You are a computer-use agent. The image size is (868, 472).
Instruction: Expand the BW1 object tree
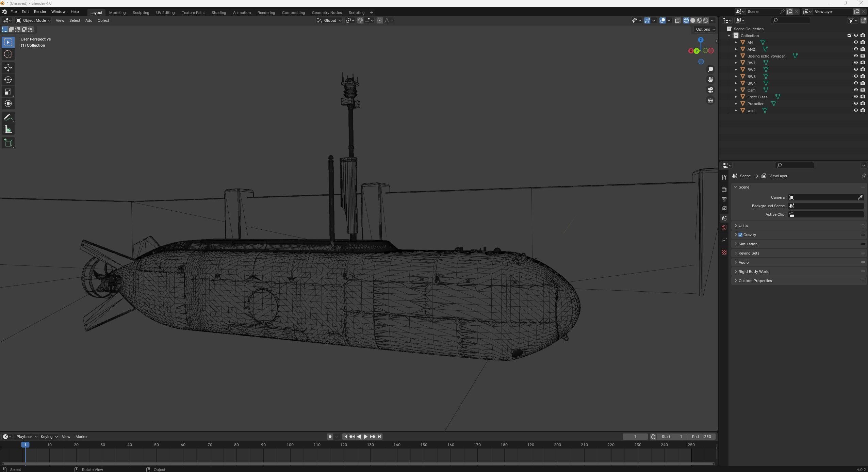736,63
